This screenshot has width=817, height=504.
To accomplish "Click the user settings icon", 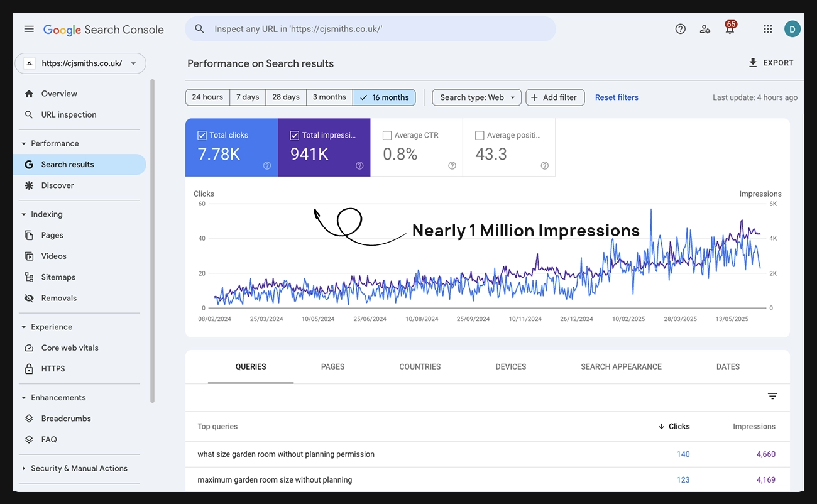I will pyautogui.click(x=705, y=29).
